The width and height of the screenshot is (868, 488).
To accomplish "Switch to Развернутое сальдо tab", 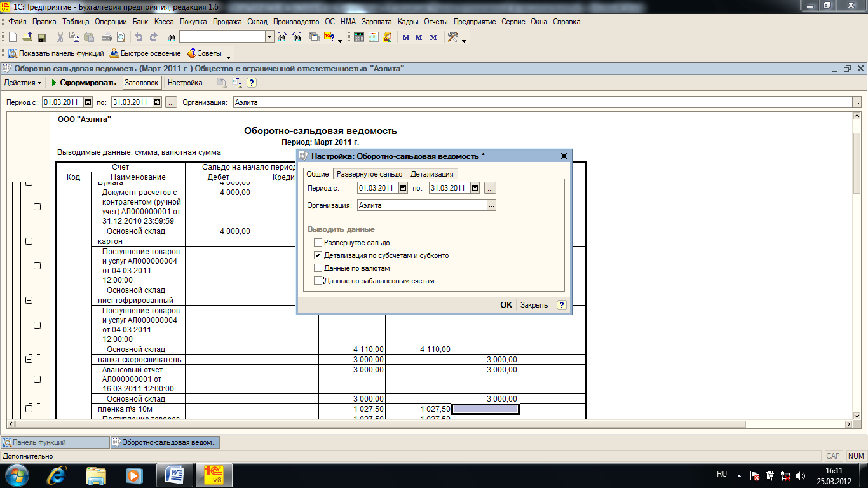I will click(370, 174).
